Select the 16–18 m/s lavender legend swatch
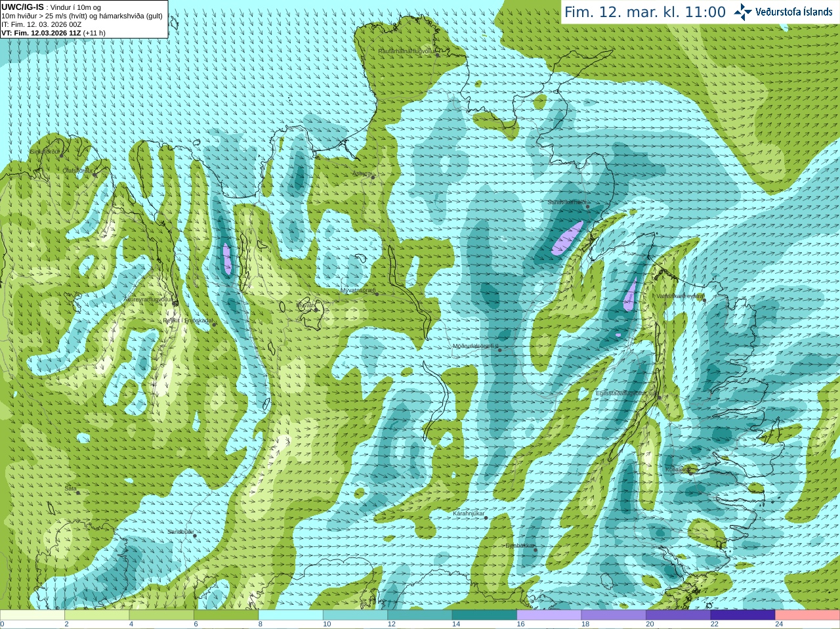Image resolution: width=840 pixels, height=629 pixels. (x=549, y=615)
